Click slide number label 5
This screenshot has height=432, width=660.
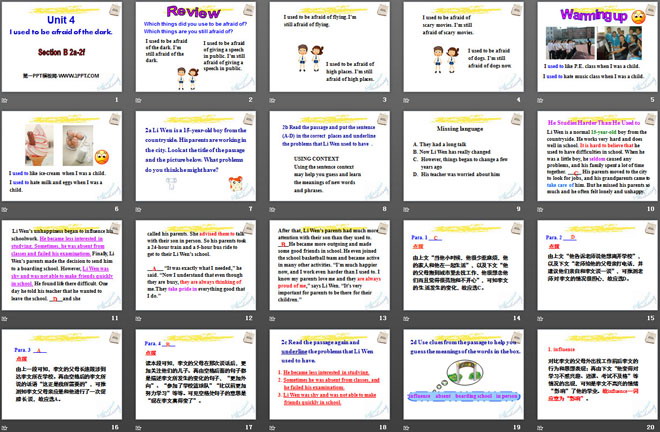tap(652, 100)
